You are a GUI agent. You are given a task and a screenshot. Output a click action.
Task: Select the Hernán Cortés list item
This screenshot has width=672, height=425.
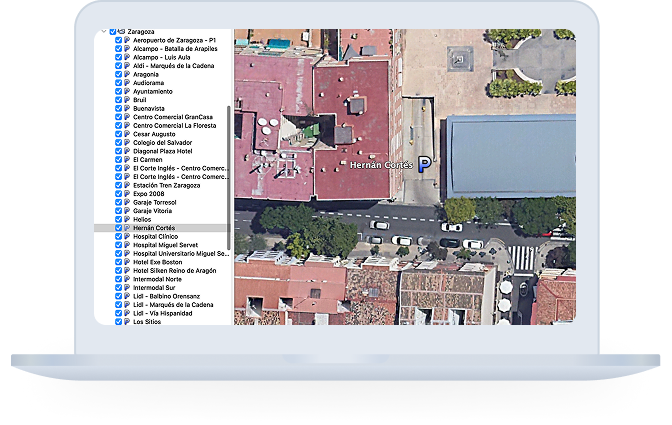point(157,228)
